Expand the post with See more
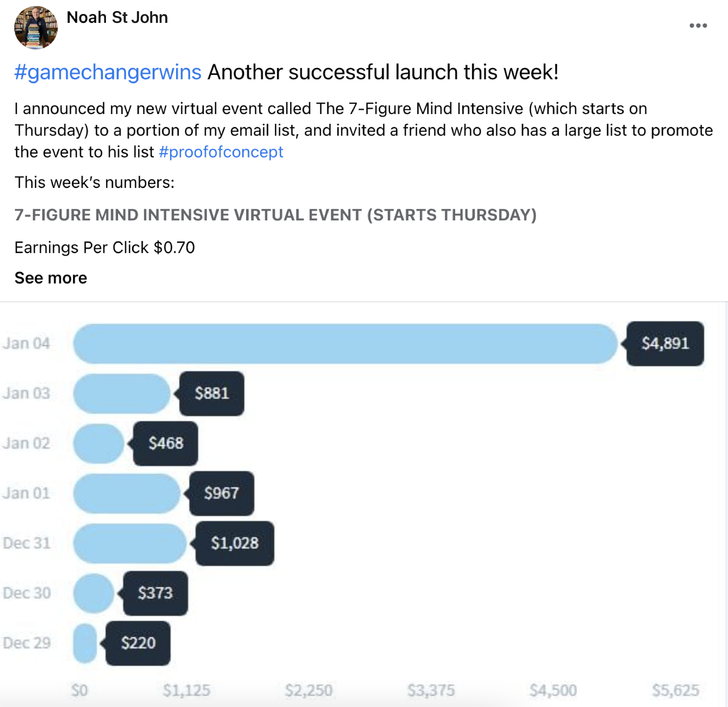The height and width of the screenshot is (707, 728). 51,278
